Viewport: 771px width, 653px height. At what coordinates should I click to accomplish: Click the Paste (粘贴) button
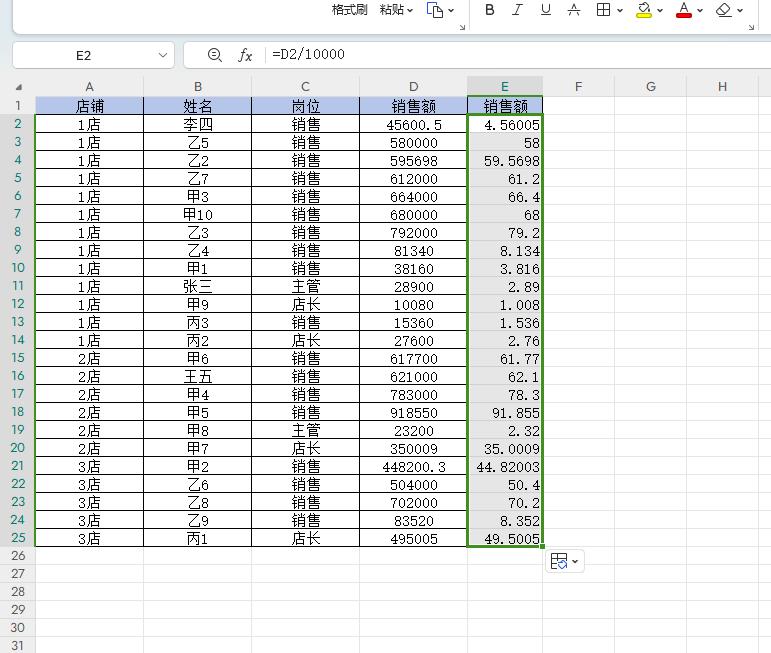(392, 10)
